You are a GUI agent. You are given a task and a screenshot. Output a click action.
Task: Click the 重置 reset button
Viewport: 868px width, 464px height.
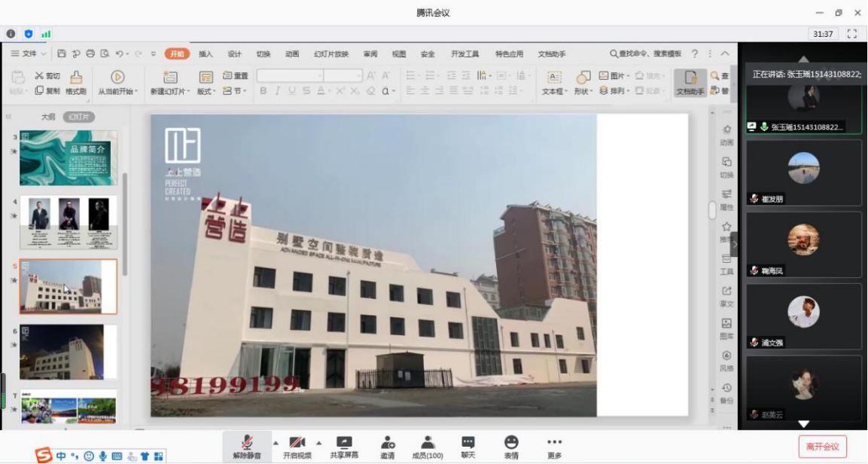[x=236, y=76]
